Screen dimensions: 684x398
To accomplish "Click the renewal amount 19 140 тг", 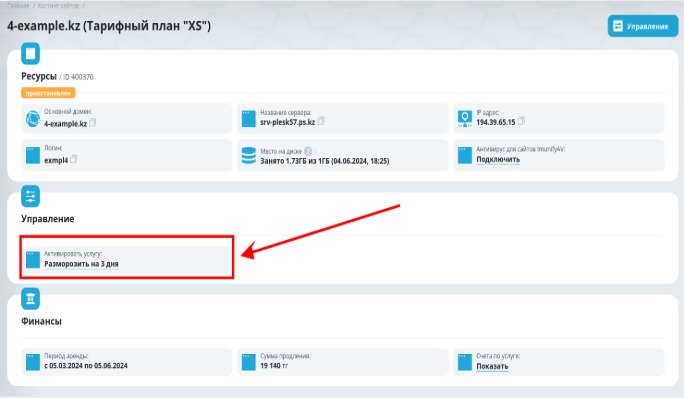I will coord(274,366).
